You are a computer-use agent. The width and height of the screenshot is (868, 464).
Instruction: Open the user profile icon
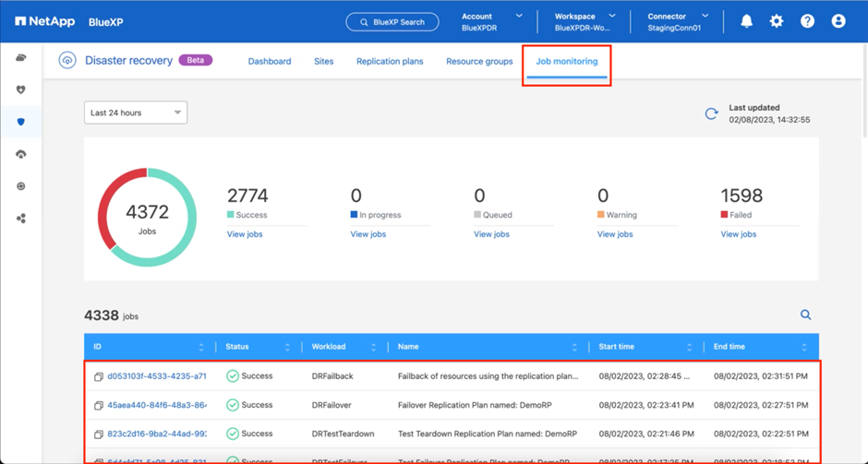tap(838, 21)
